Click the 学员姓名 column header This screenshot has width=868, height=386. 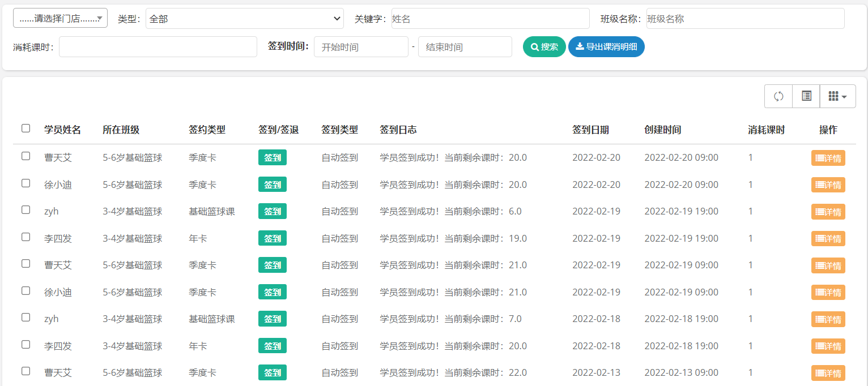coord(62,130)
